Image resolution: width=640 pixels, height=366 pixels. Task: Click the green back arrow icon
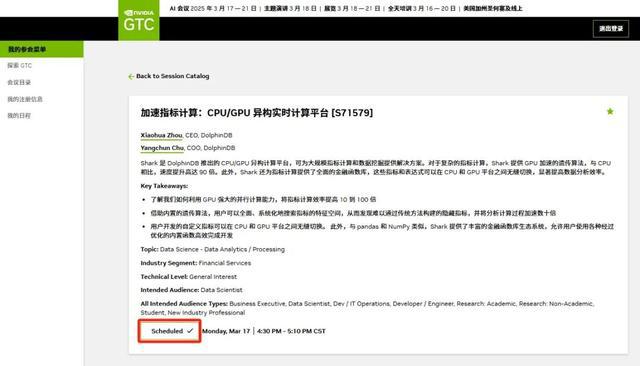131,76
